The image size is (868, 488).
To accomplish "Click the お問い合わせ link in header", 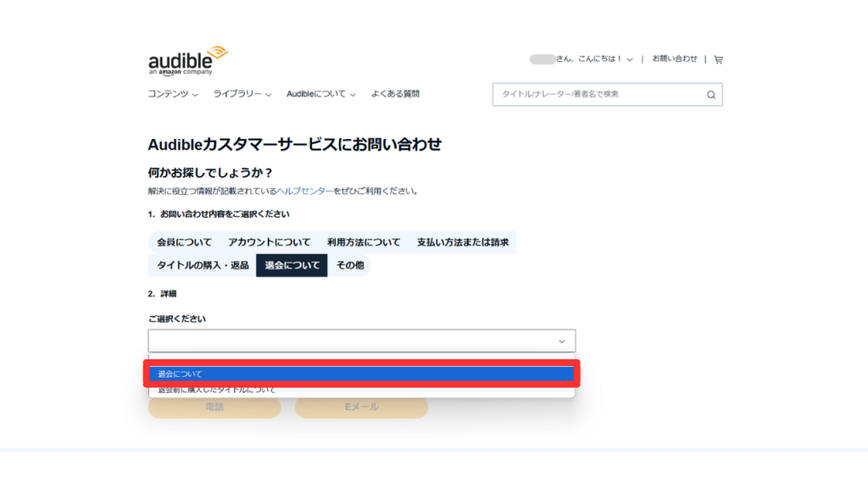I will tap(674, 58).
